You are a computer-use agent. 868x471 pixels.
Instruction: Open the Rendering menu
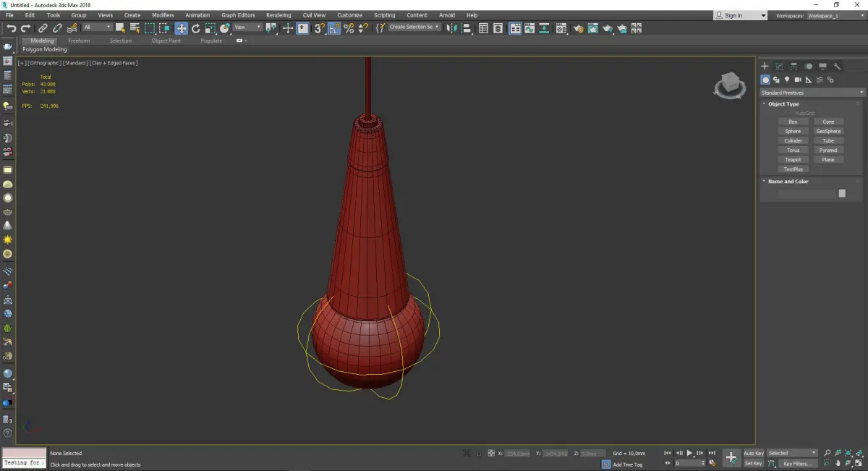[x=278, y=15]
